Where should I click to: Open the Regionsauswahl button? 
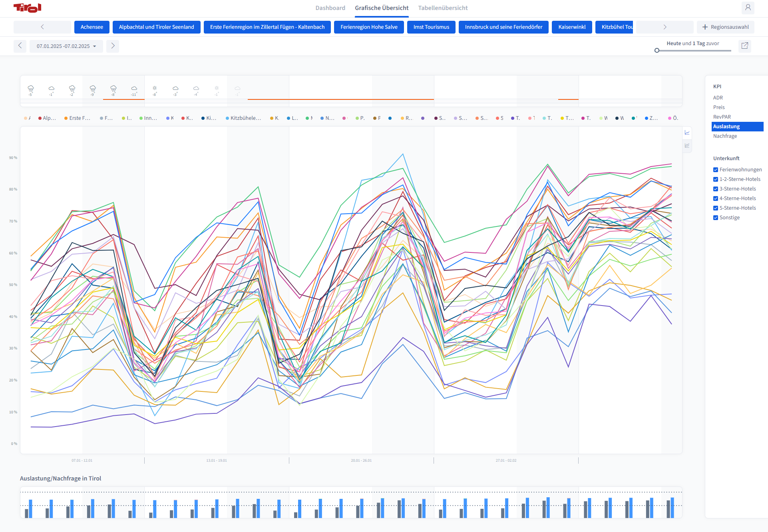[726, 27]
